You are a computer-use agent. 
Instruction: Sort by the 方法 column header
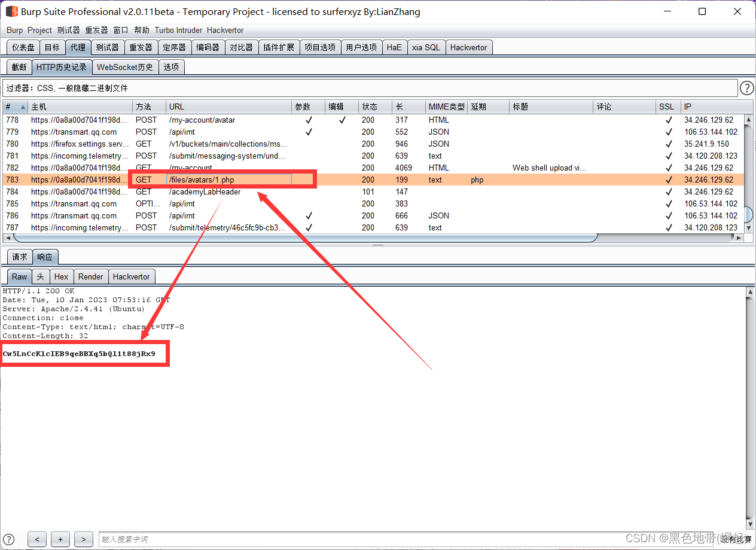(150, 107)
